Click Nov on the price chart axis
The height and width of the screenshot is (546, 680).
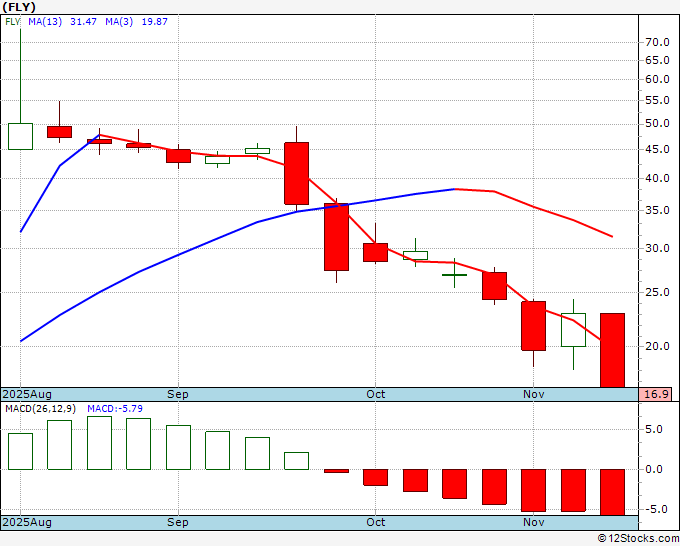(x=533, y=394)
